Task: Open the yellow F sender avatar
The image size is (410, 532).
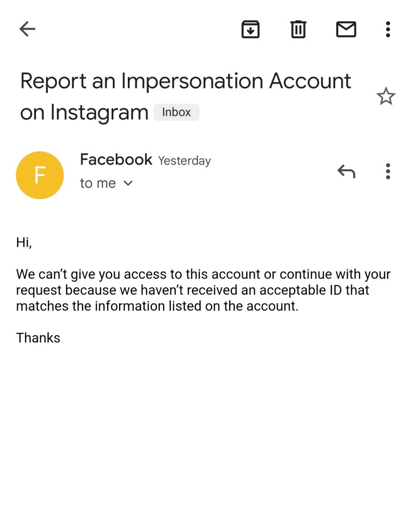Action: [40, 175]
